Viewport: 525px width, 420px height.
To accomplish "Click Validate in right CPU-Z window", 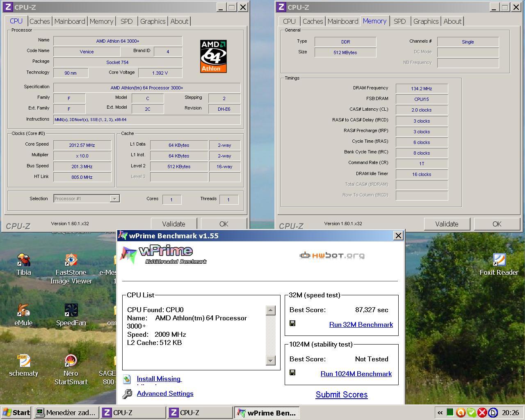I will click(447, 224).
